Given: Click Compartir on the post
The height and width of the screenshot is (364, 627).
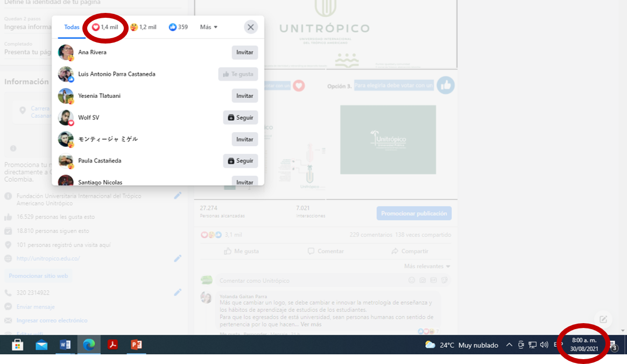Looking at the screenshot, I should click(410, 251).
